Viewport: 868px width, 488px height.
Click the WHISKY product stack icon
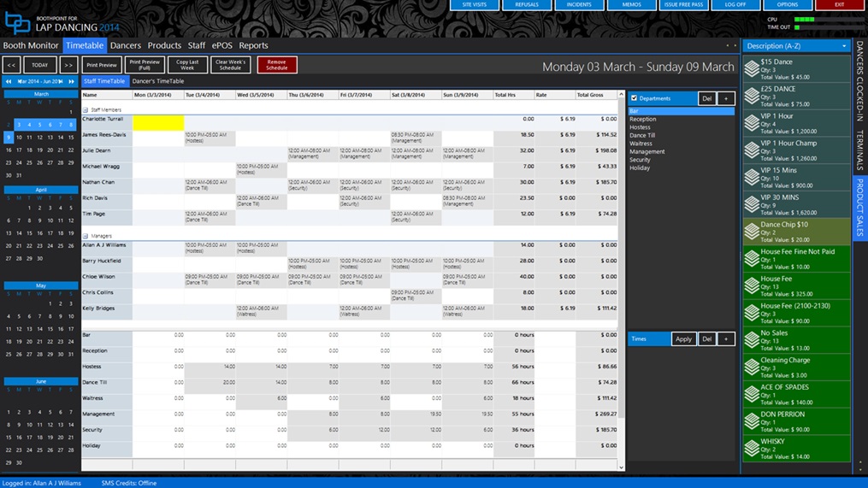coord(751,448)
